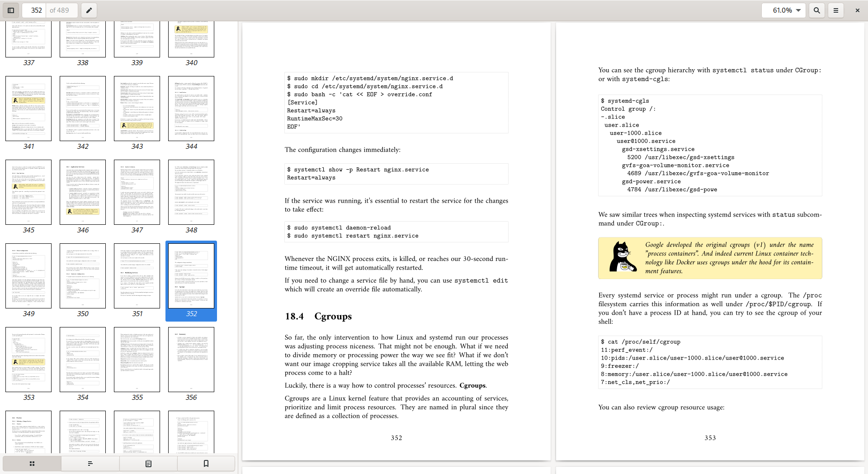Open the zoom level dropdown at 61.0%
Screen dimensions: 868x474
coord(783,10)
